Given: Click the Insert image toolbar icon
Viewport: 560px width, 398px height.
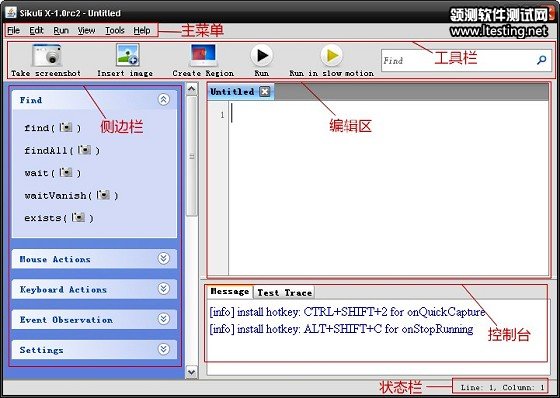Looking at the screenshot, I should pyautogui.click(x=128, y=55).
